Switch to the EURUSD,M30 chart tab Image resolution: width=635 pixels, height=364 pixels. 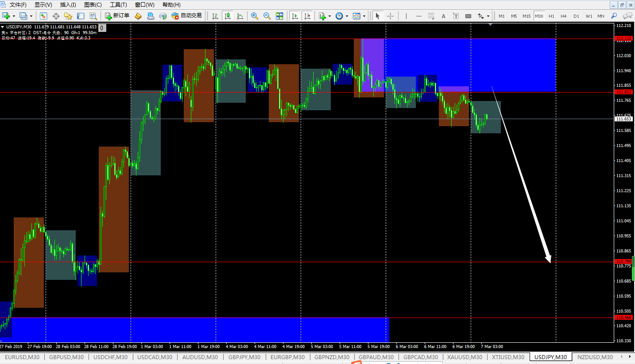[x=22, y=357]
